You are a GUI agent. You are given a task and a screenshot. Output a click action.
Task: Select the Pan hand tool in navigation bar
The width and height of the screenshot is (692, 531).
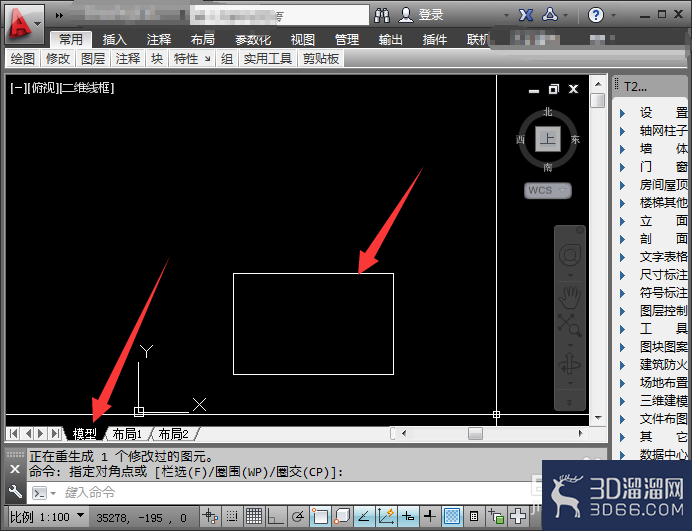[x=570, y=297]
